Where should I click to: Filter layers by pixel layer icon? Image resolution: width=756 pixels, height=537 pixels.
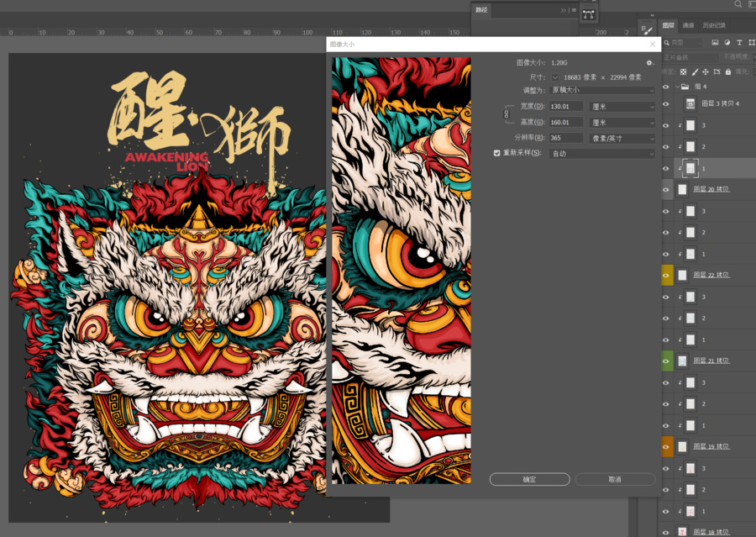click(x=715, y=43)
